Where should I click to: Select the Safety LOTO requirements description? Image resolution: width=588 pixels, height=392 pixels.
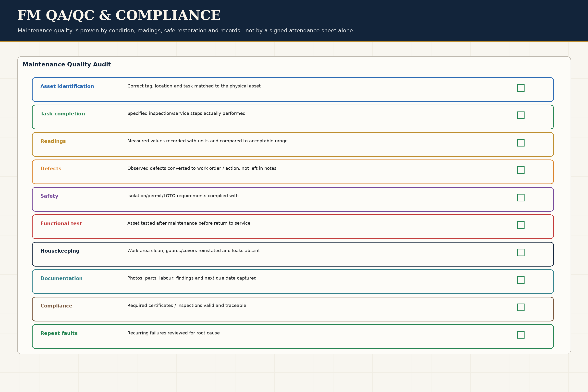click(183, 196)
